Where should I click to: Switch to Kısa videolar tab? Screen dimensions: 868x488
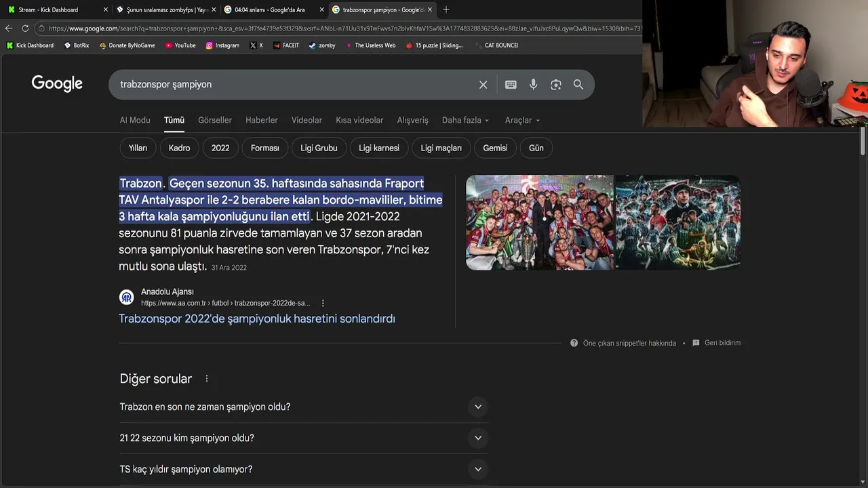tap(359, 120)
